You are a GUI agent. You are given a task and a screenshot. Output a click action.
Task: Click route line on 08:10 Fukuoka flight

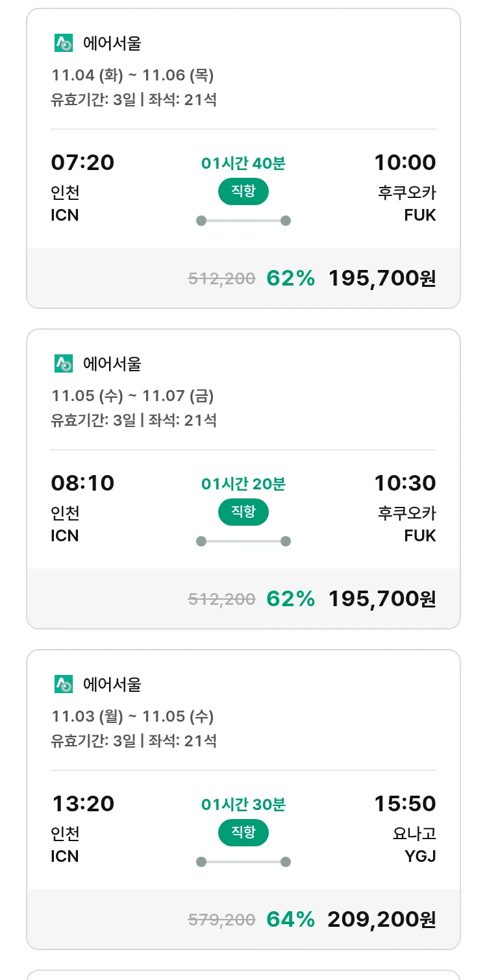tap(243, 541)
